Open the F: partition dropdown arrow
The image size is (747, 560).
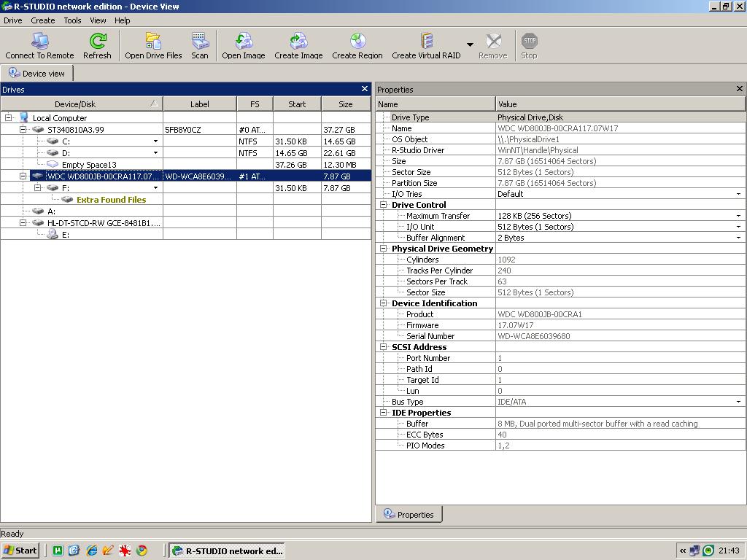(156, 187)
